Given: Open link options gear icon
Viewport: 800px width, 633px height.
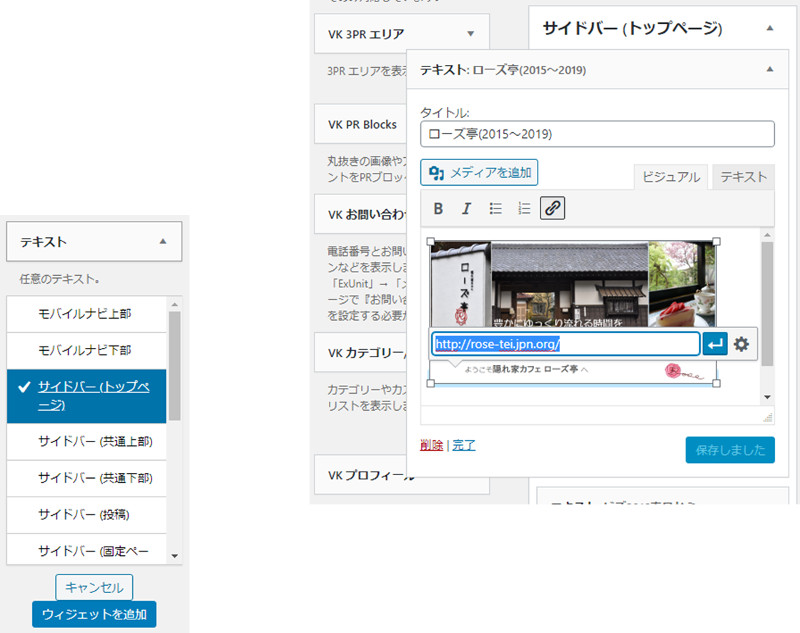Looking at the screenshot, I should pyautogui.click(x=742, y=344).
